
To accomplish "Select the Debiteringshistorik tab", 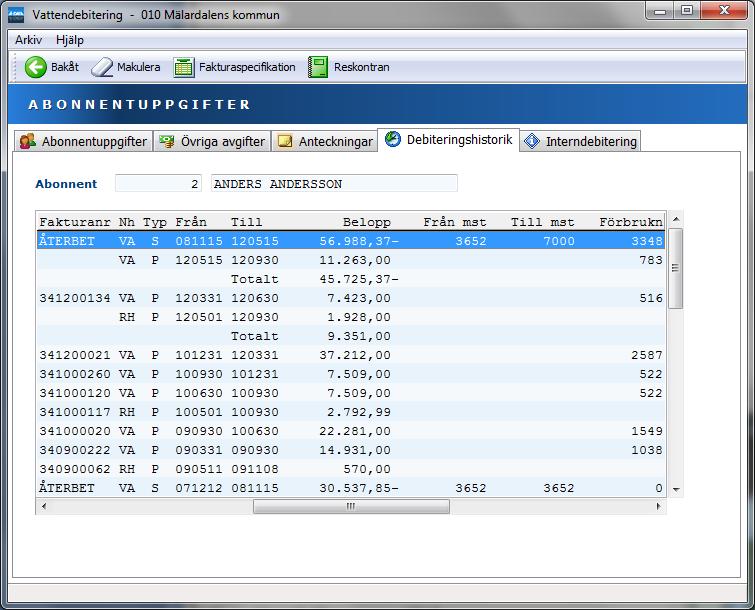I will tap(449, 140).
